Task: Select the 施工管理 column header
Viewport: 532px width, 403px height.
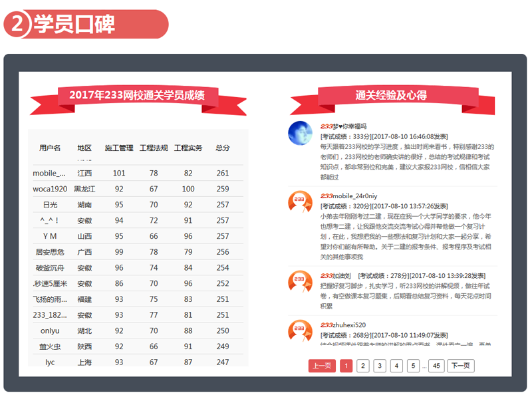Action: pyautogui.click(x=119, y=148)
